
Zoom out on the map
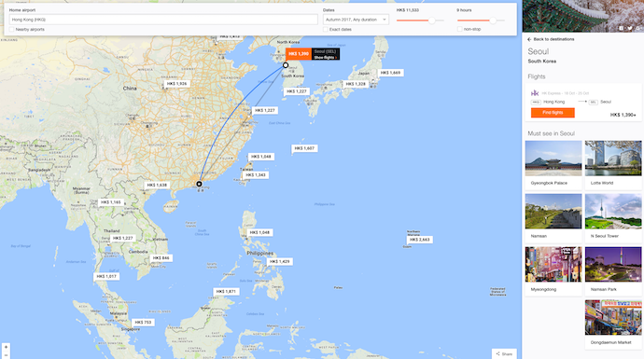coord(6,355)
